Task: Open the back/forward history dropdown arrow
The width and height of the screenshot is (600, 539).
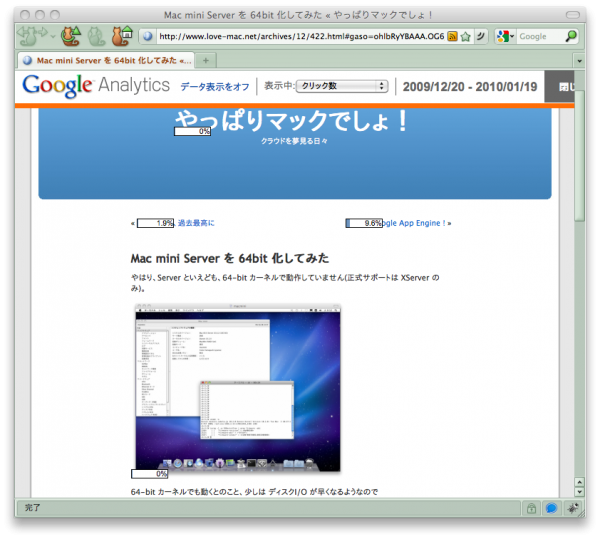Action: click(53, 37)
